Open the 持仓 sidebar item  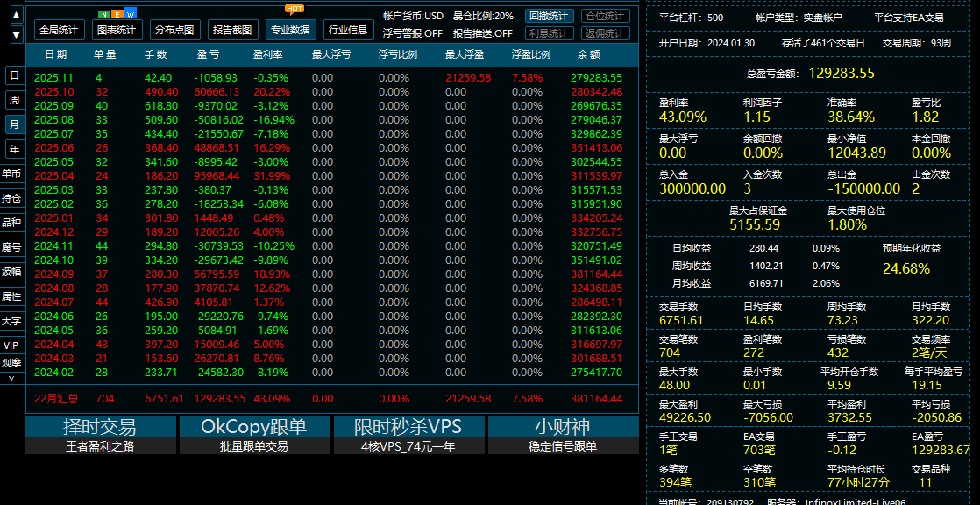pyautogui.click(x=11, y=198)
